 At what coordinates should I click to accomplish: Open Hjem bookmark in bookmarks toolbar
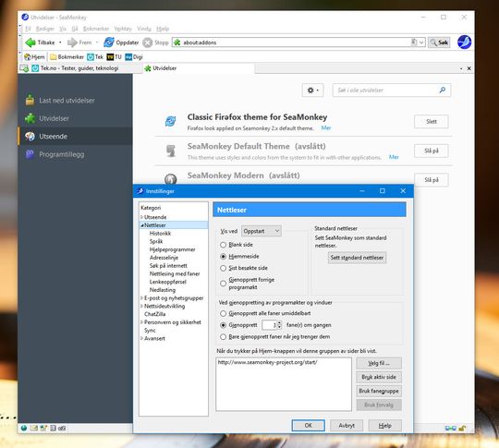(x=34, y=57)
